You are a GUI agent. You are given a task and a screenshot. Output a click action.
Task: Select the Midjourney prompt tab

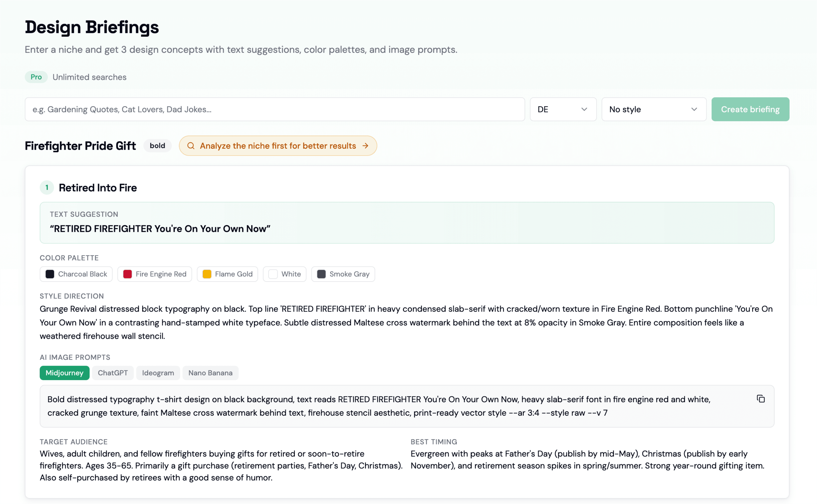pos(64,373)
